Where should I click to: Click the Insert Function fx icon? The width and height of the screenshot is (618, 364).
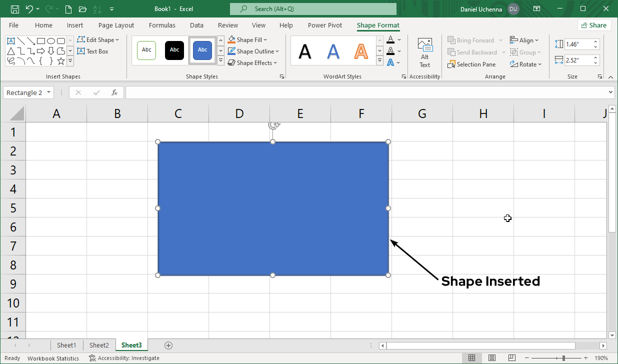click(x=114, y=92)
